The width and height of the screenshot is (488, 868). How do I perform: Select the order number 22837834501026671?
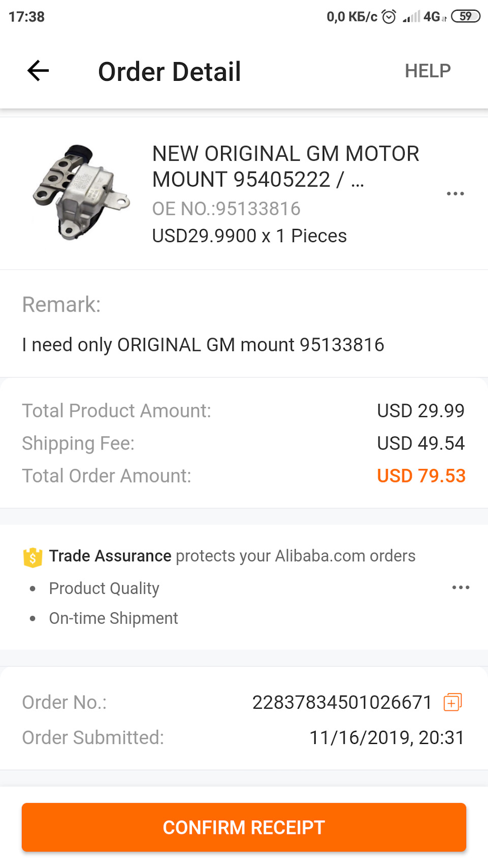[342, 702]
